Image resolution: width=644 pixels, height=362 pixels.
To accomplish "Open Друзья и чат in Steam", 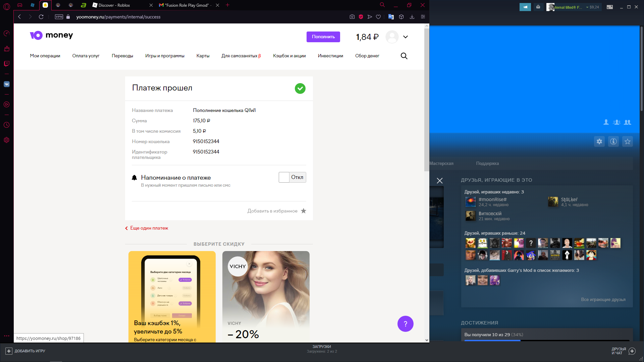I will point(623,351).
